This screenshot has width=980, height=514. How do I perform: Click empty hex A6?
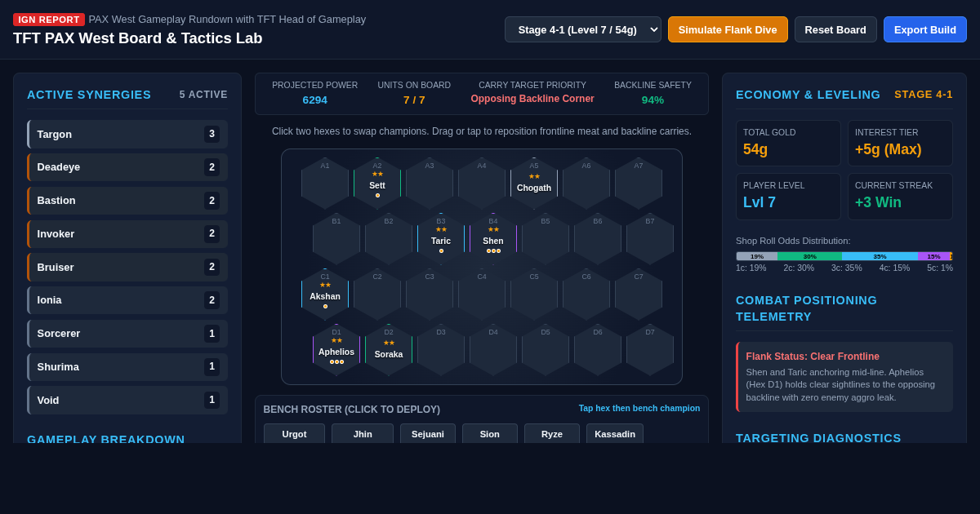tap(586, 184)
